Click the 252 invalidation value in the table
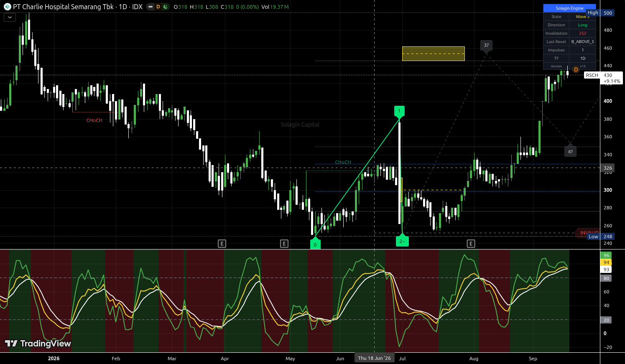The width and height of the screenshot is (625, 364). tap(582, 33)
